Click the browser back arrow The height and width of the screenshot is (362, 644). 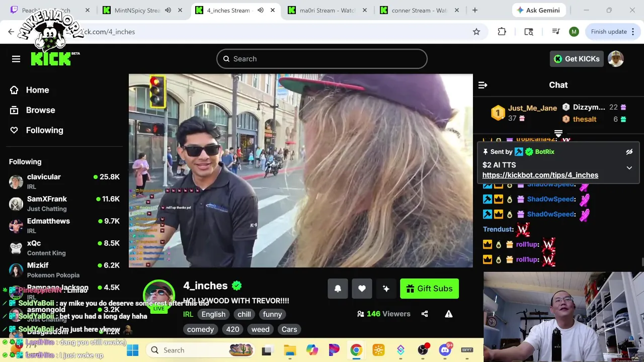(11, 32)
